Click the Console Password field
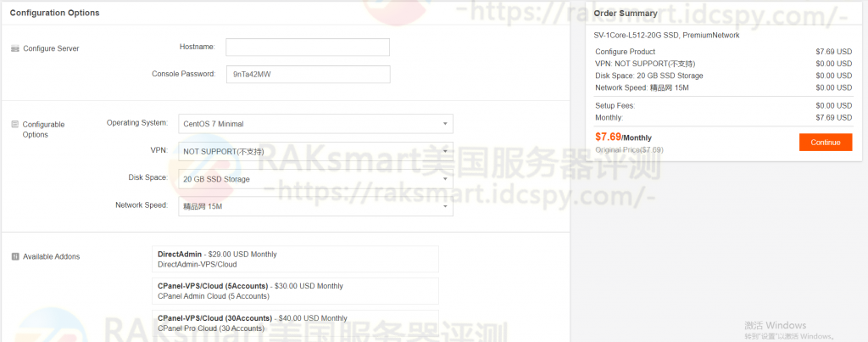Screen dimensions: 868x342 (x=308, y=75)
